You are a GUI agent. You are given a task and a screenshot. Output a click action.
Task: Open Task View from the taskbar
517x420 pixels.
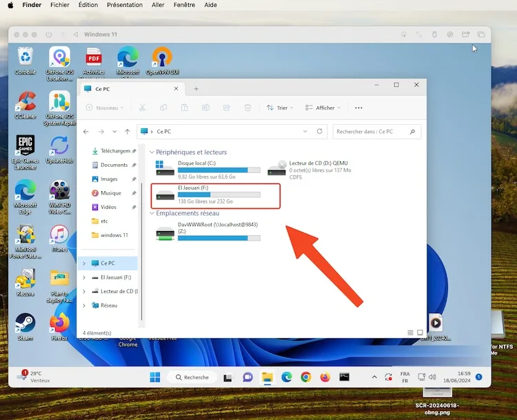click(x=228, y=377)
